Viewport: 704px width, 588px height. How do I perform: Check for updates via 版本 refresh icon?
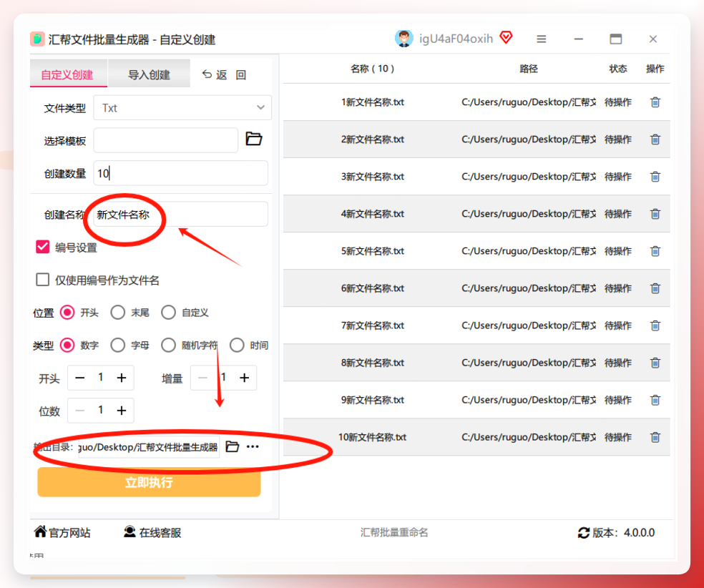coord(584,533)
